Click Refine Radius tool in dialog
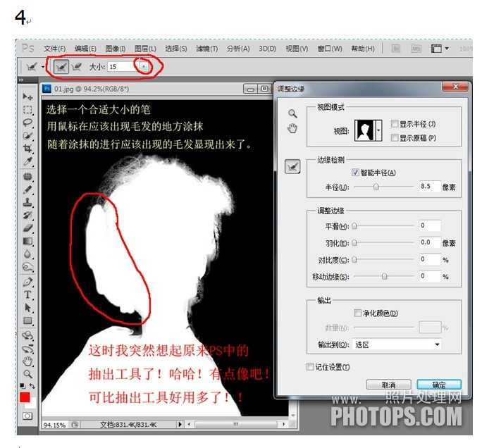The width and height of the screenshot is (482, 448). pyautogui.click(x=292, y=167)
